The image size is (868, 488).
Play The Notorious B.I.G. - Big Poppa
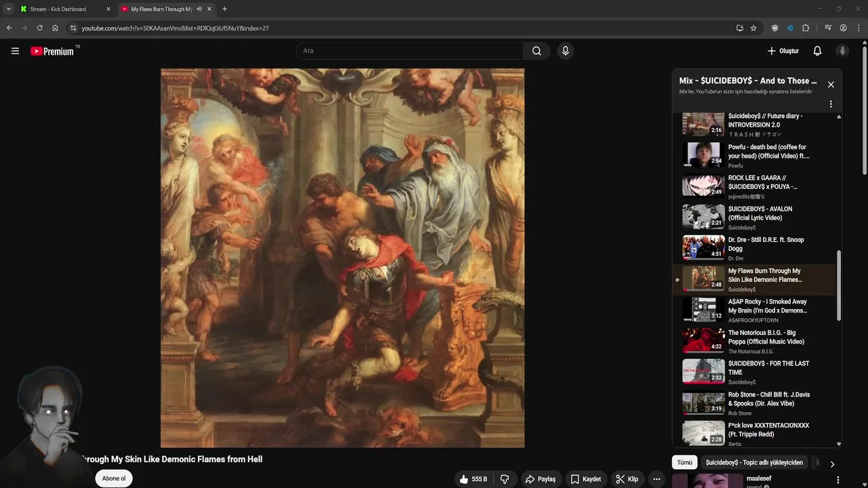click(x=754, y=342)
